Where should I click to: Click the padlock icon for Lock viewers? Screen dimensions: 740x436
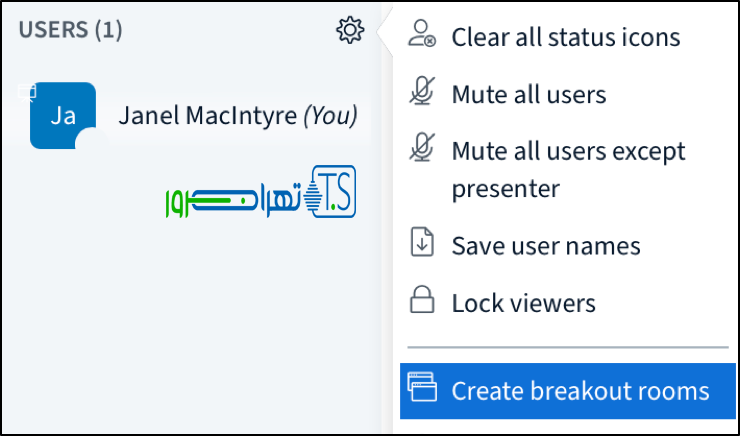coord(422,301)
